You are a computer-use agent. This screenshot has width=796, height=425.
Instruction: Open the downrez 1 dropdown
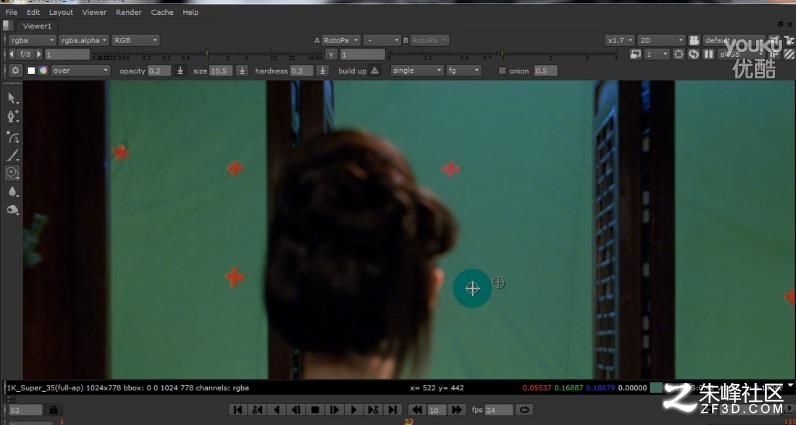click(x=657, y=54)
